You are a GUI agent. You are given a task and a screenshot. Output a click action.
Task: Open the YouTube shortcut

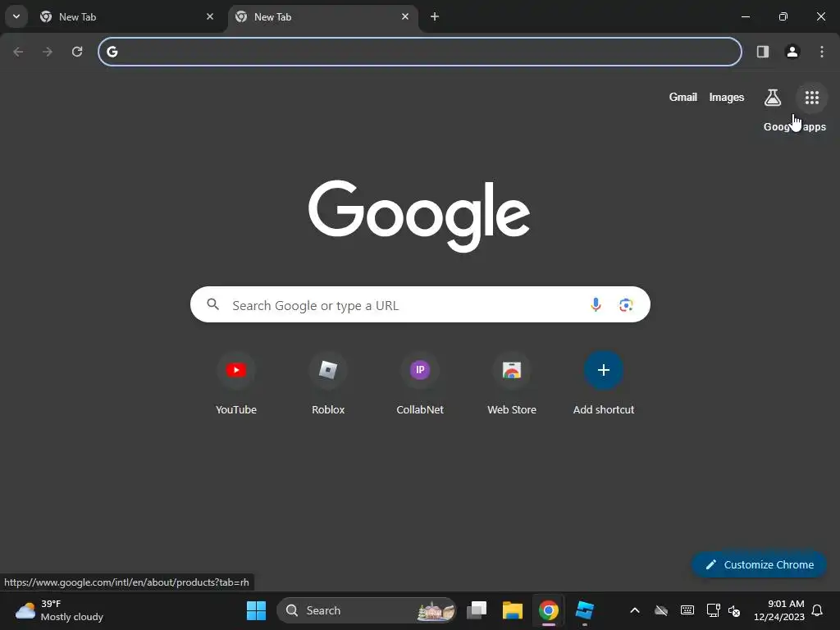[235, 384]
